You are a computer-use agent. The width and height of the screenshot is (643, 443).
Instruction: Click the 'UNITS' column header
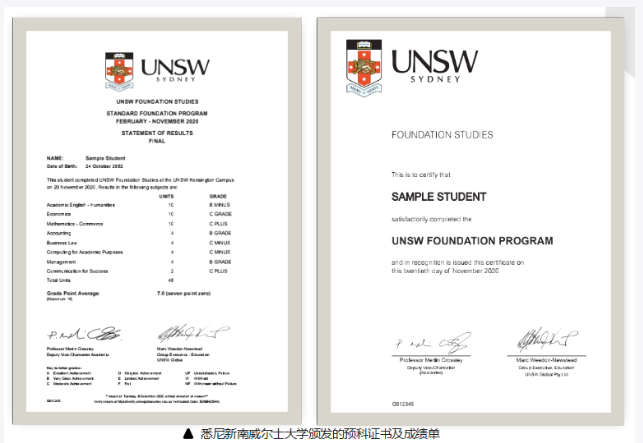click(166, 196)
